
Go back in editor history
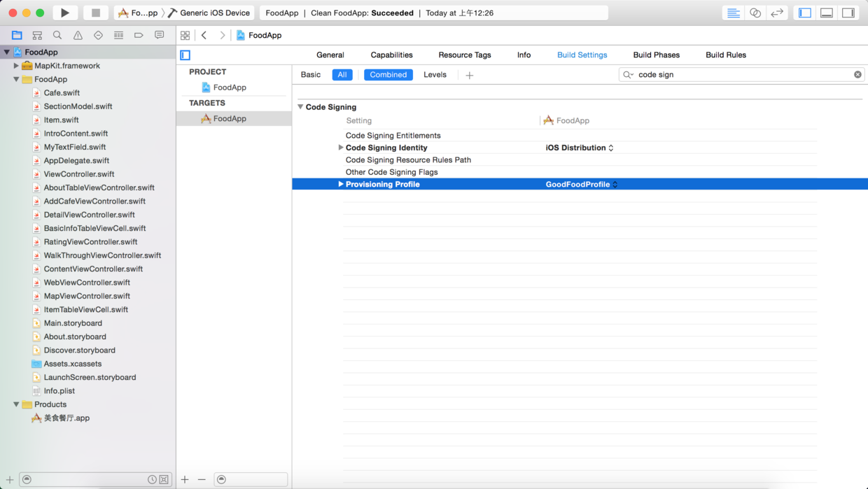204,35
